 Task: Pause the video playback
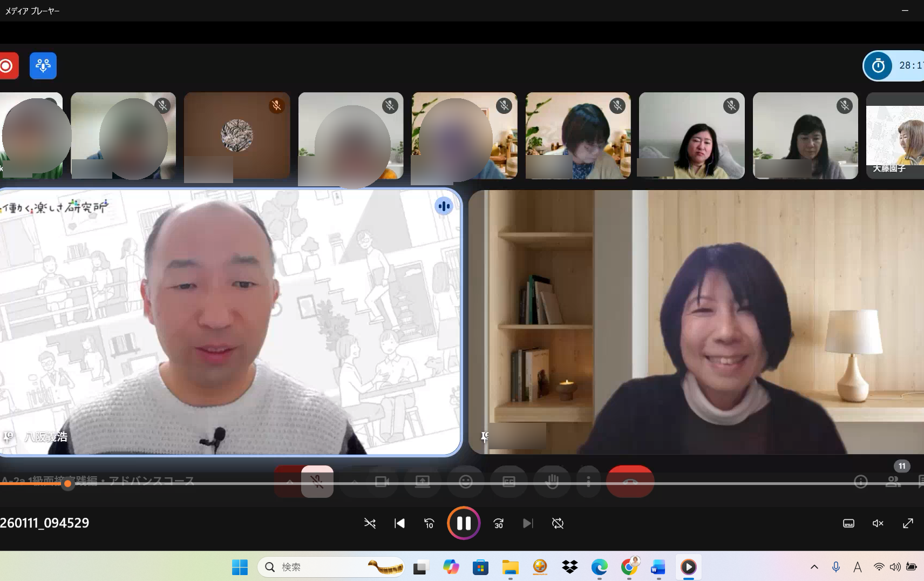pyautogui.click(x=464, y=523)
